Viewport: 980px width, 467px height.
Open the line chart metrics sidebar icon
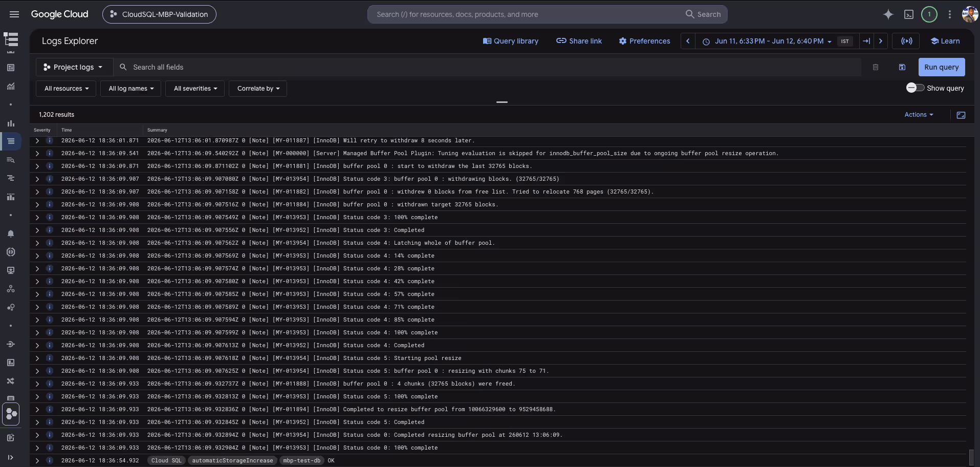coord(11,86)
